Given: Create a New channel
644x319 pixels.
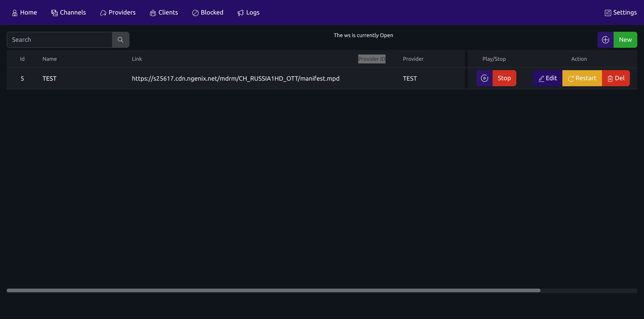Looking at the screenshot, I should (x=625, y=40).
